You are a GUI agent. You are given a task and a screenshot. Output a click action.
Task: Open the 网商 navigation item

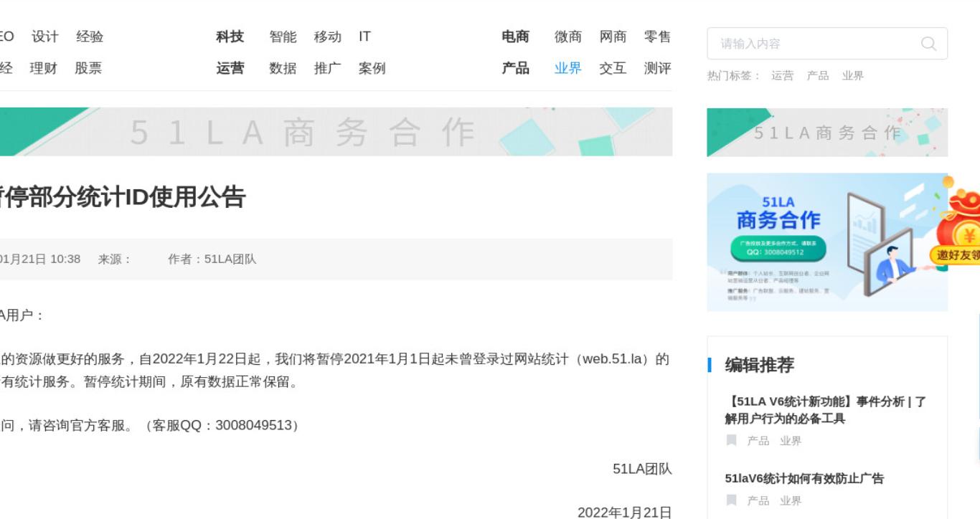[613, 37]
